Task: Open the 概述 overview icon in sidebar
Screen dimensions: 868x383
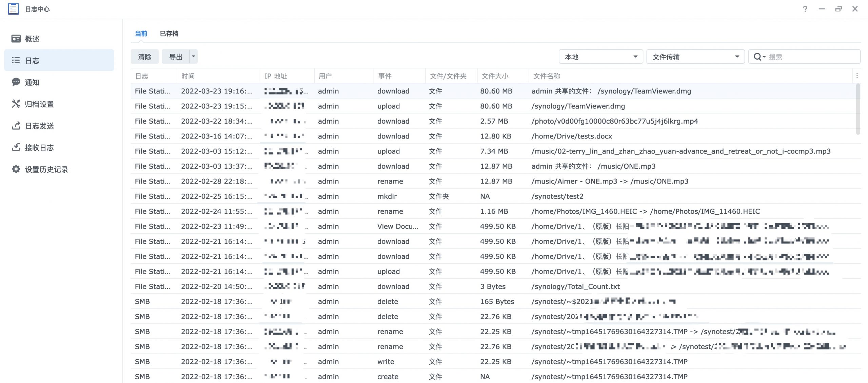Action: (16, 39)
